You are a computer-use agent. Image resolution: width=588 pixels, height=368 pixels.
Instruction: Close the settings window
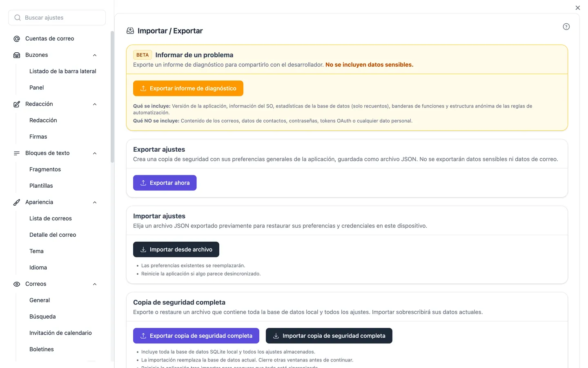point(577,8)
